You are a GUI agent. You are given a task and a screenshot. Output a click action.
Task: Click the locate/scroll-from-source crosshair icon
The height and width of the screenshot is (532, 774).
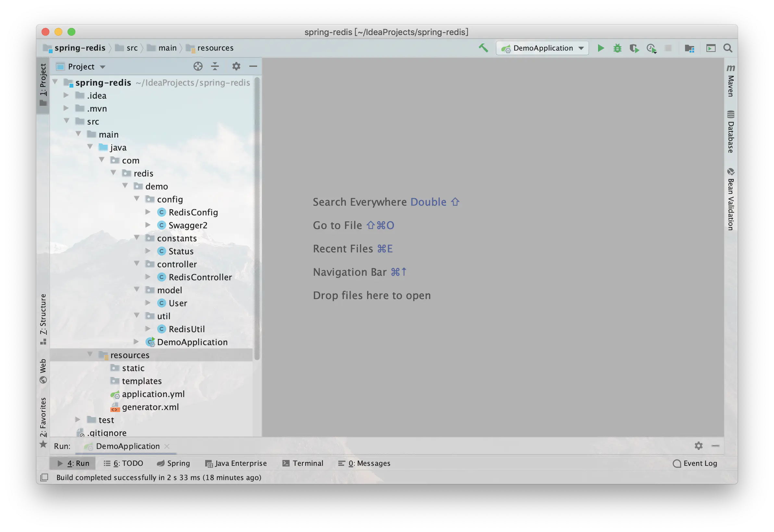(x=198, y=66)
